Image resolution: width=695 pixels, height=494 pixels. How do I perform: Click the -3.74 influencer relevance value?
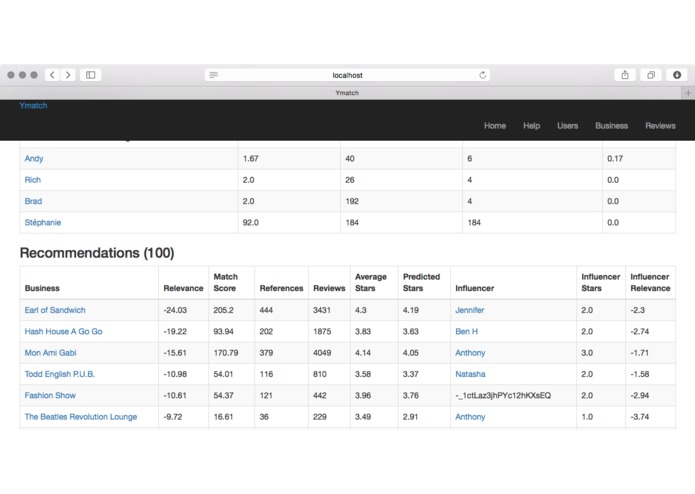(x=640, y=416)
